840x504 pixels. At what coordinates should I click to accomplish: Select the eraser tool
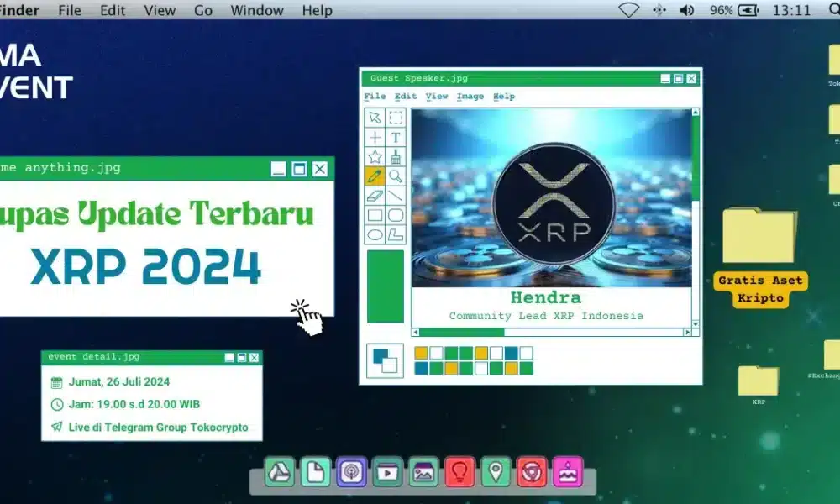click(x=375, y=196)
